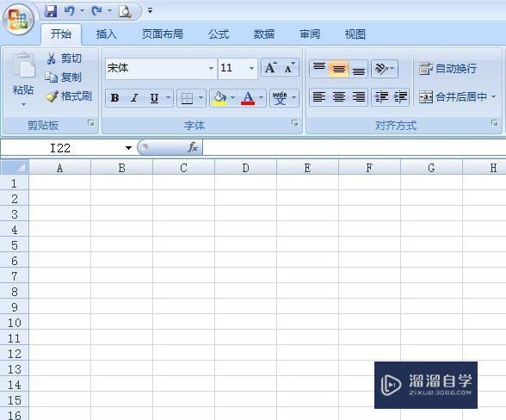Select row 12 header
The height and width of the screenshot is (420, 506).
[15, 354]
